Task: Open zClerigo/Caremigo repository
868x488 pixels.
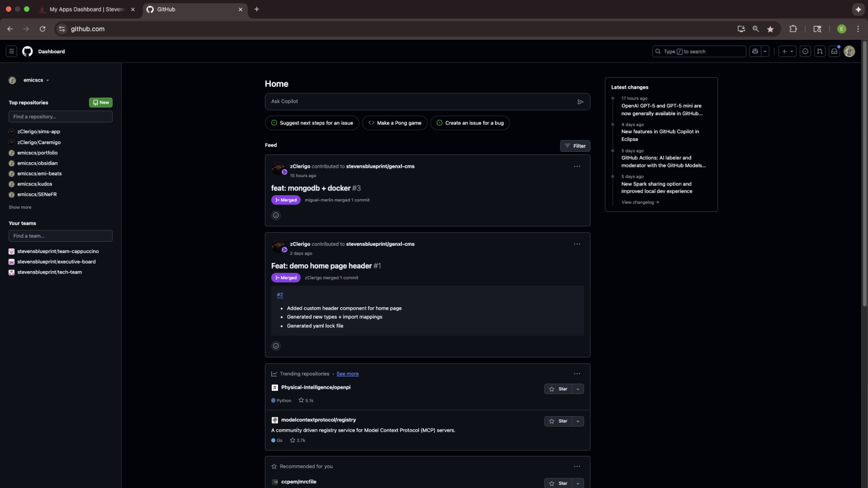Action: (x=39, y=142)
